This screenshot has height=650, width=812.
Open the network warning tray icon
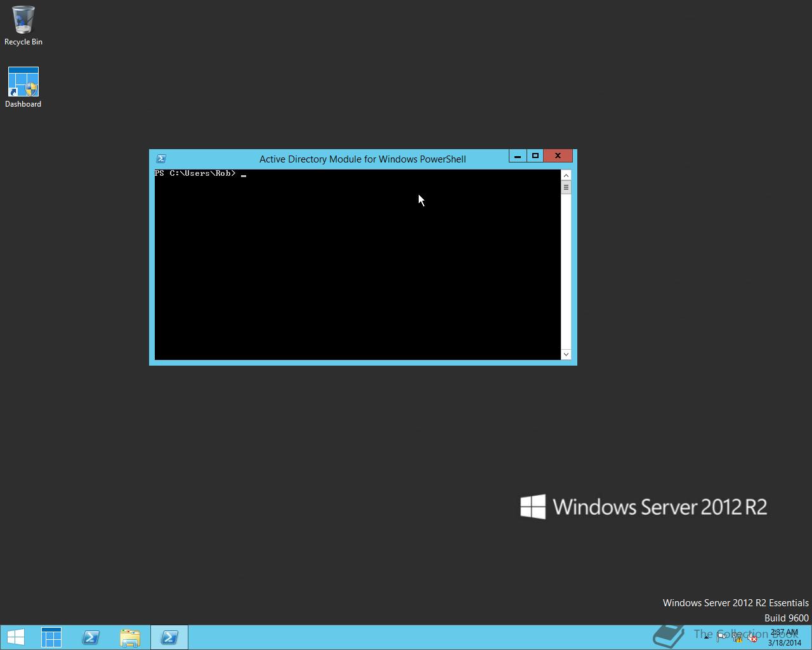tap(737, 638)
